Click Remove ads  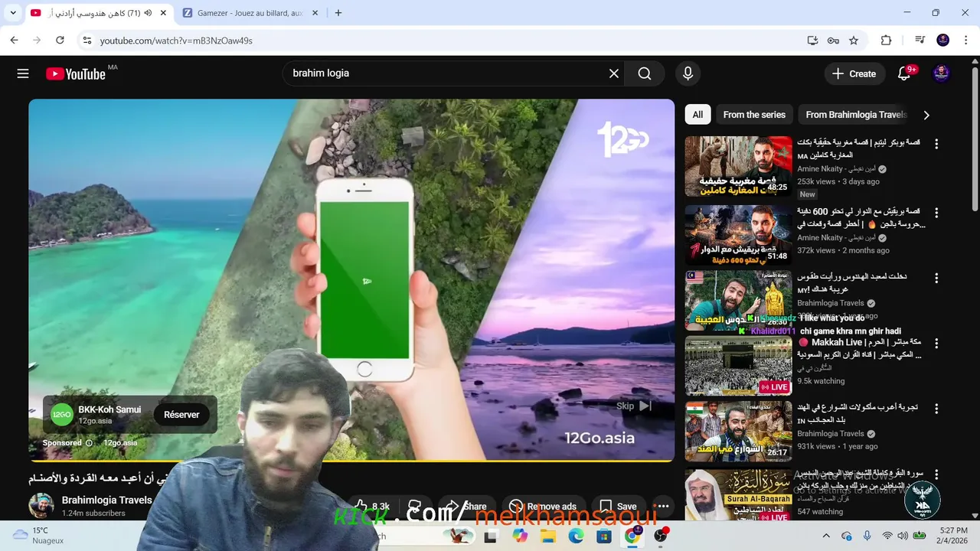(x=542, y=506)
